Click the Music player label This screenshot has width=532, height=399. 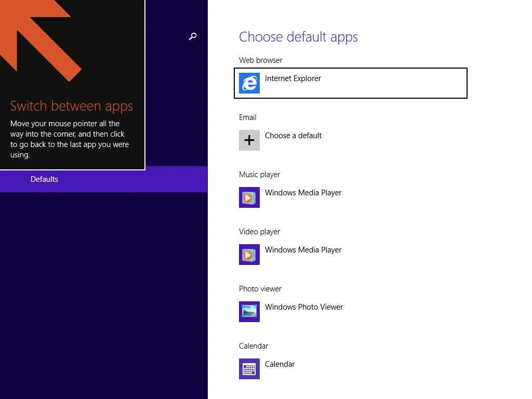tap(260, 175)
